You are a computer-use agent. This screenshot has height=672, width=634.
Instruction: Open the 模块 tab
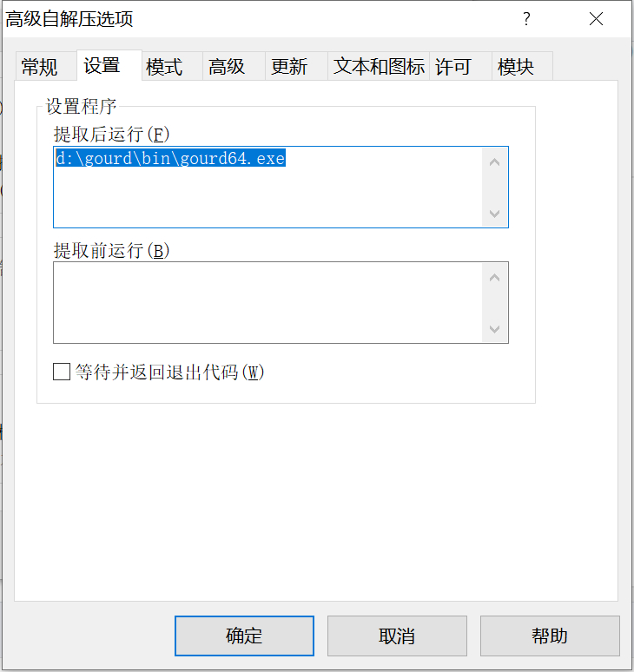515,67
